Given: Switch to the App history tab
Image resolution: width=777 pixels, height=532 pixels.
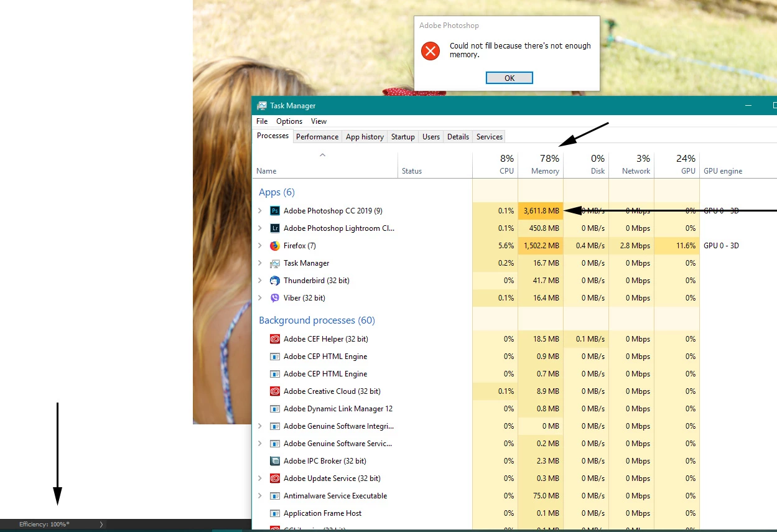Looking at the screenshot, I should (365, 137).
